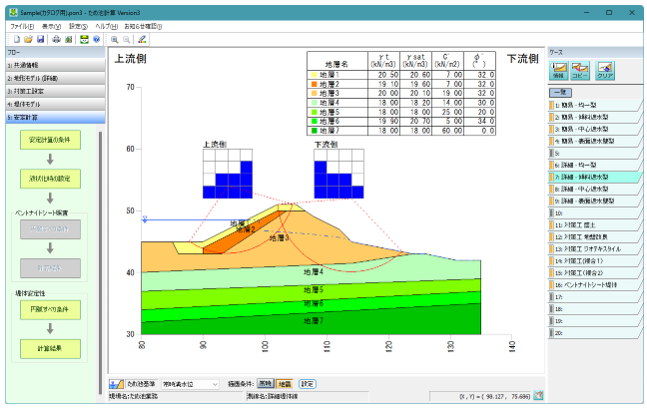Open a file using the folder icon
The width and height of the screenshot is (647, 408).
(28, 40)
